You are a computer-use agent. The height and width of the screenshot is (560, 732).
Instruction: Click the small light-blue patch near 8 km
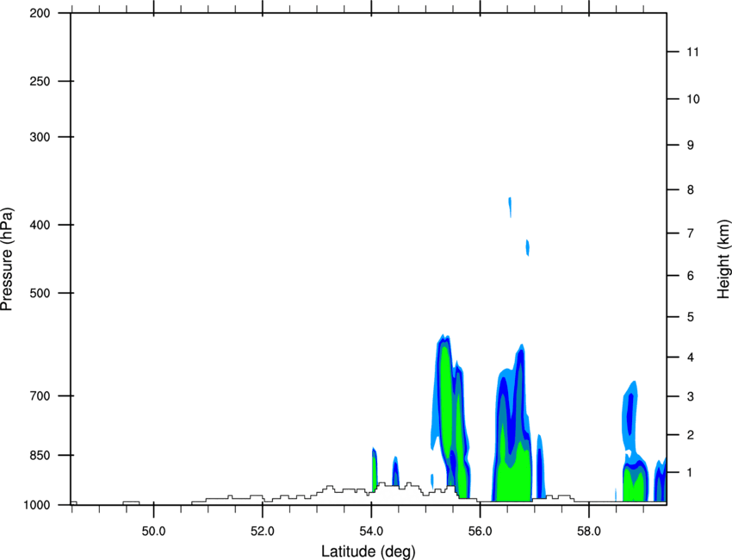(510, 207)
